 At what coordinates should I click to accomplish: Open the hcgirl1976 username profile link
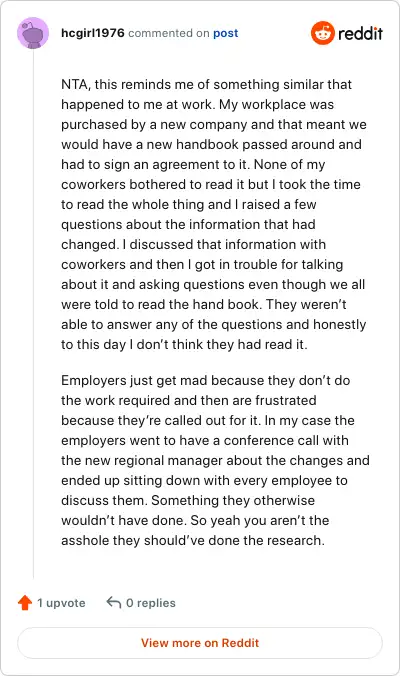93,33
